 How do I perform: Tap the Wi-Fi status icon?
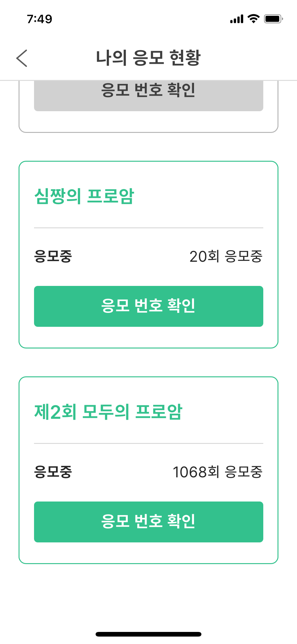[x=254, y=19]
